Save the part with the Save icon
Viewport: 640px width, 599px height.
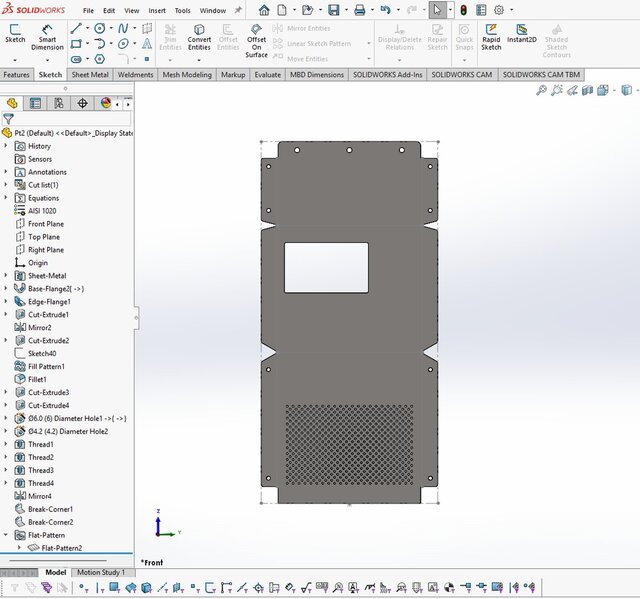coord(334,10)
